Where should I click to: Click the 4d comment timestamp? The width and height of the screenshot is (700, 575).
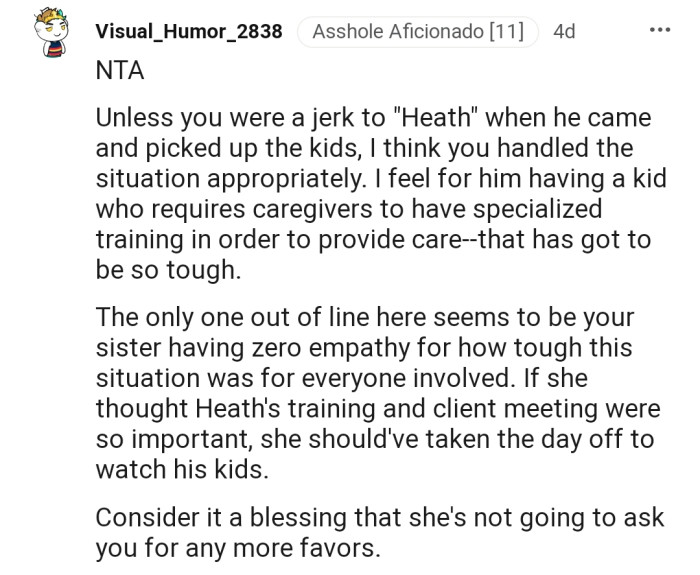pyautogui.click(x=564, y=31)
